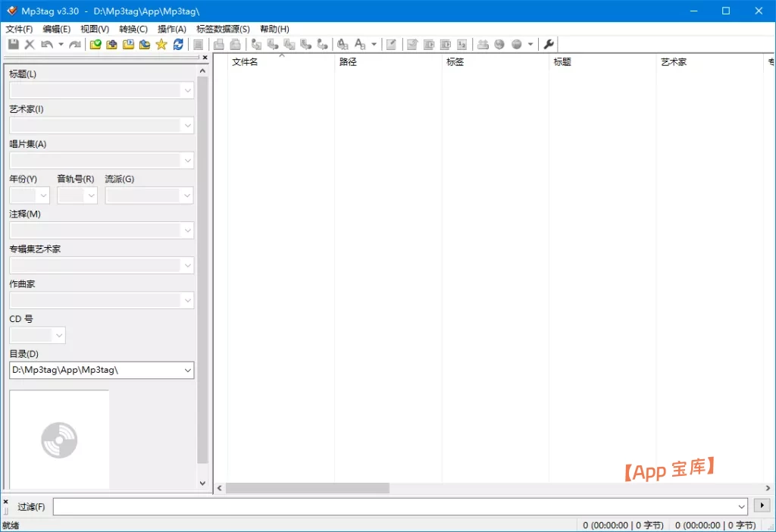776x532 pixels.
Task: Click the X remove tag icon
Action: coord(30,45)
